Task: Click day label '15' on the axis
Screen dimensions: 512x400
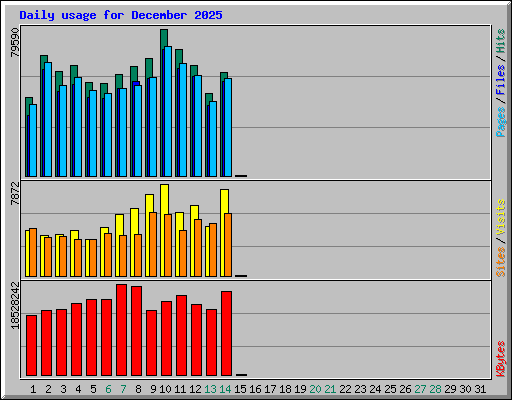Action: click(x=240, y=389)
